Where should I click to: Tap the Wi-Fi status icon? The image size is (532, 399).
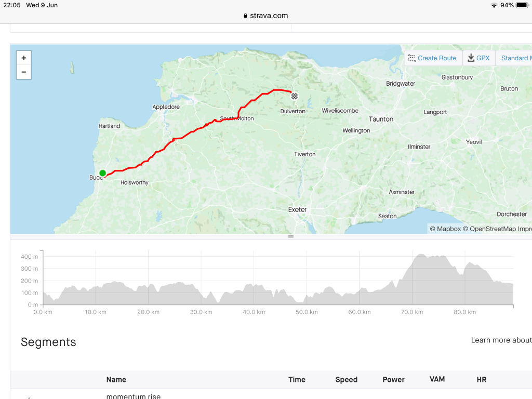[x=494, y=5]
